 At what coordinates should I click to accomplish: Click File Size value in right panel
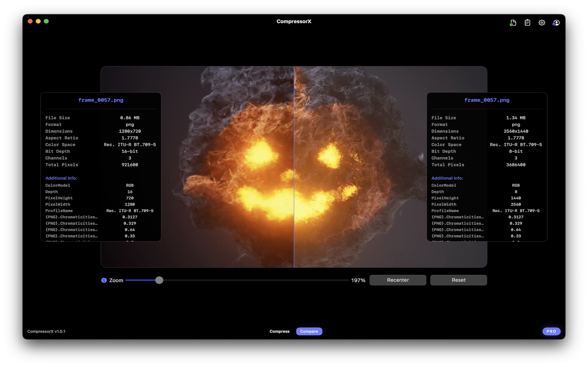pos(516,118)
